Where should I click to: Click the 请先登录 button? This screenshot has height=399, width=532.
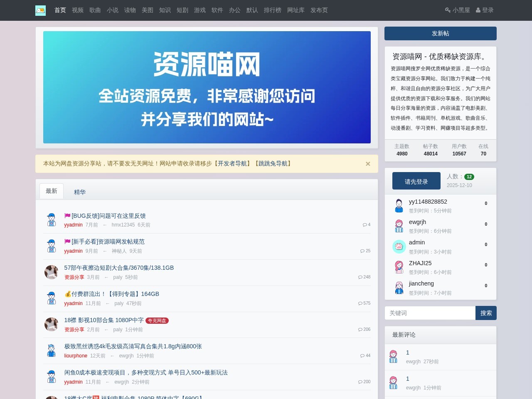tap(416, 180)
